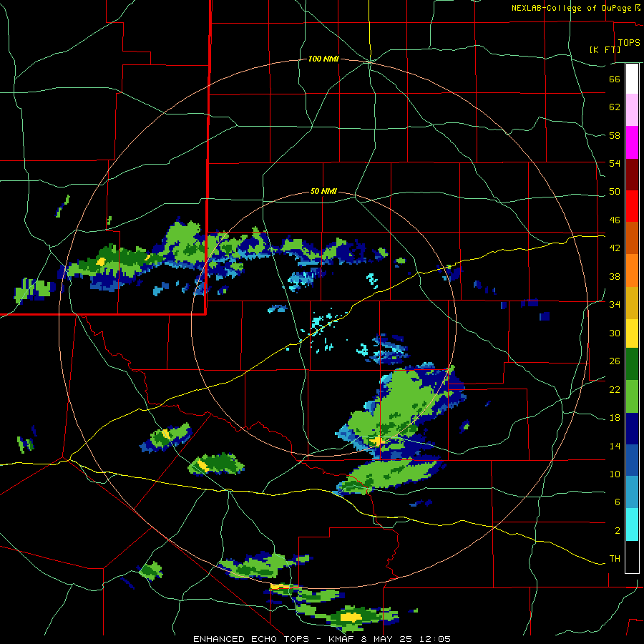
Task: Click the "50 NMI" range ring label
Action: pos(323,191)
